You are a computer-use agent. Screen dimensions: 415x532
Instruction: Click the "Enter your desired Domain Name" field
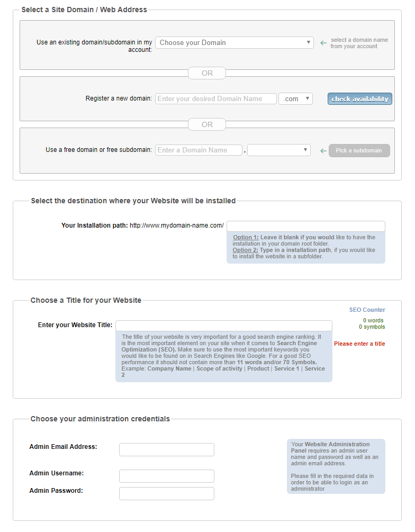click(x=216, y=99)
